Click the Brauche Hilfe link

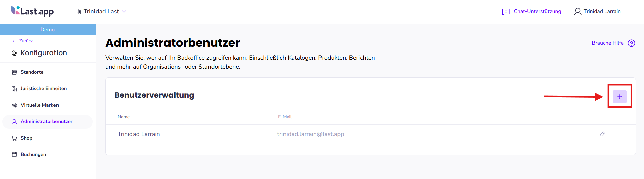[608, 43]
